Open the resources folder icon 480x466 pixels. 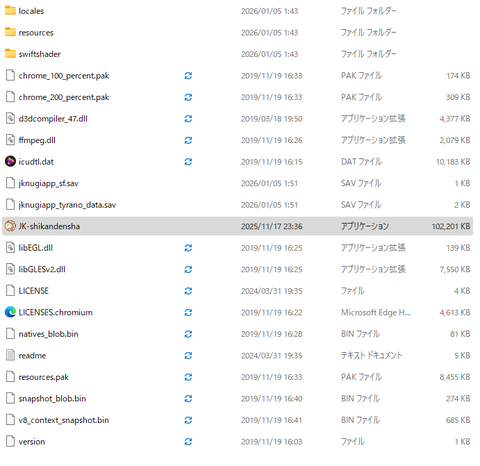click(10, 32)
